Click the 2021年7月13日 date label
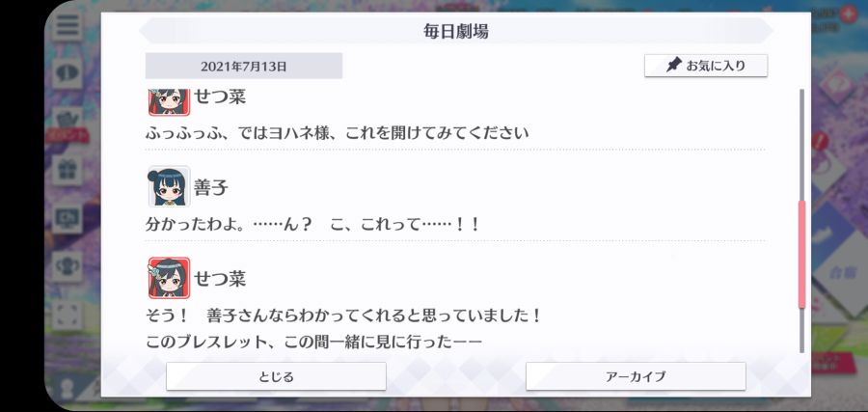The image size is (868, 412). 244,67
